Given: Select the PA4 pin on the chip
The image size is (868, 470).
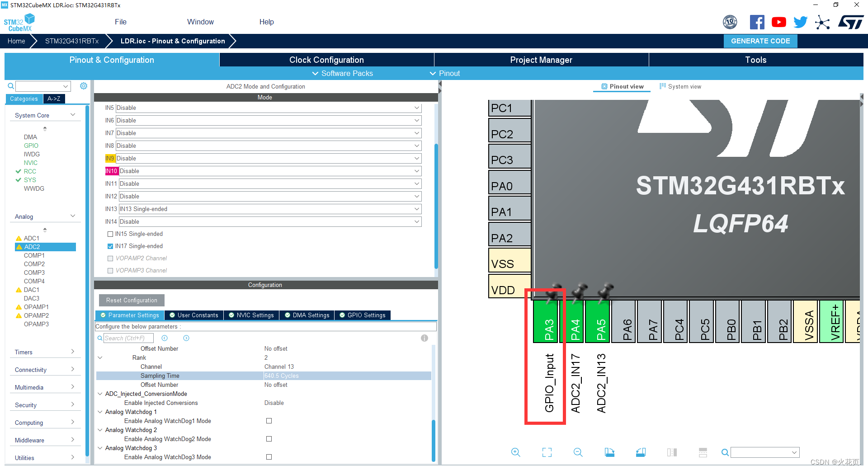Looking at the screenshot, I should coord(572,322).
